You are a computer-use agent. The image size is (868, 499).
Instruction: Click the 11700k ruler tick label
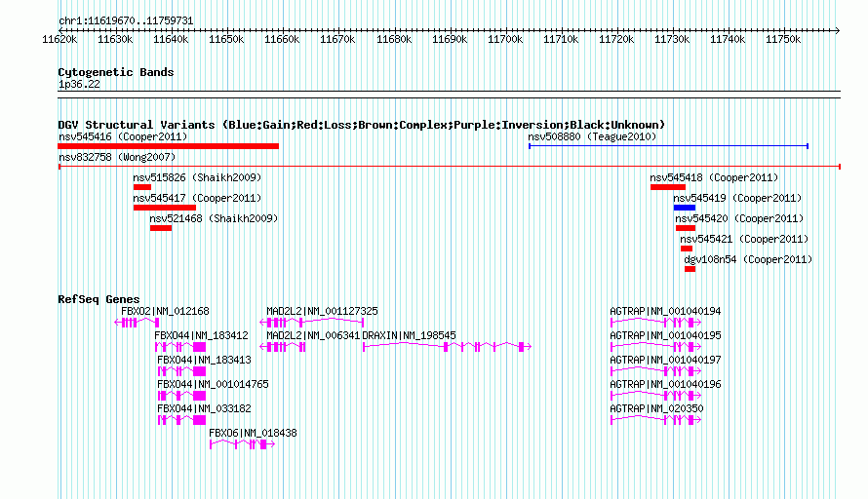click(505, 39)
